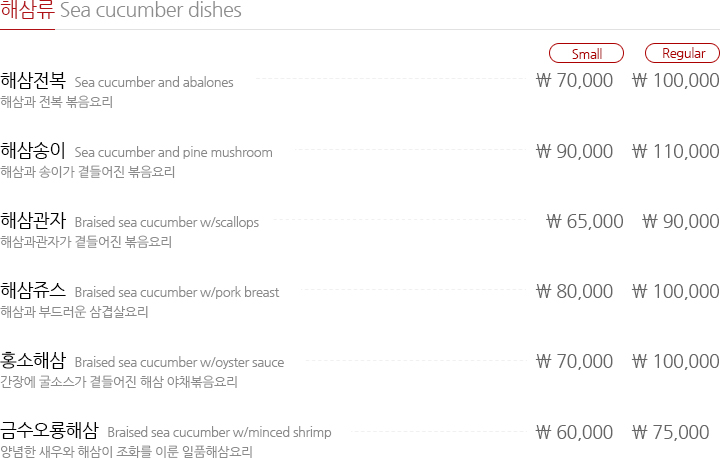This screenshot has height=459, width=720.
Task: Click 'Sea cucumber and pine mushroom' text
Action: [174, 152]
